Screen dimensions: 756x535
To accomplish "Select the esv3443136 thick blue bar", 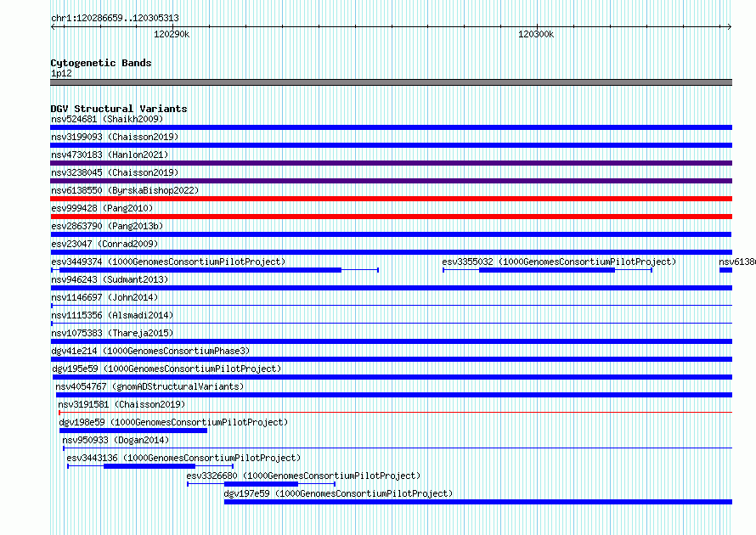I will tap(150, 466).
